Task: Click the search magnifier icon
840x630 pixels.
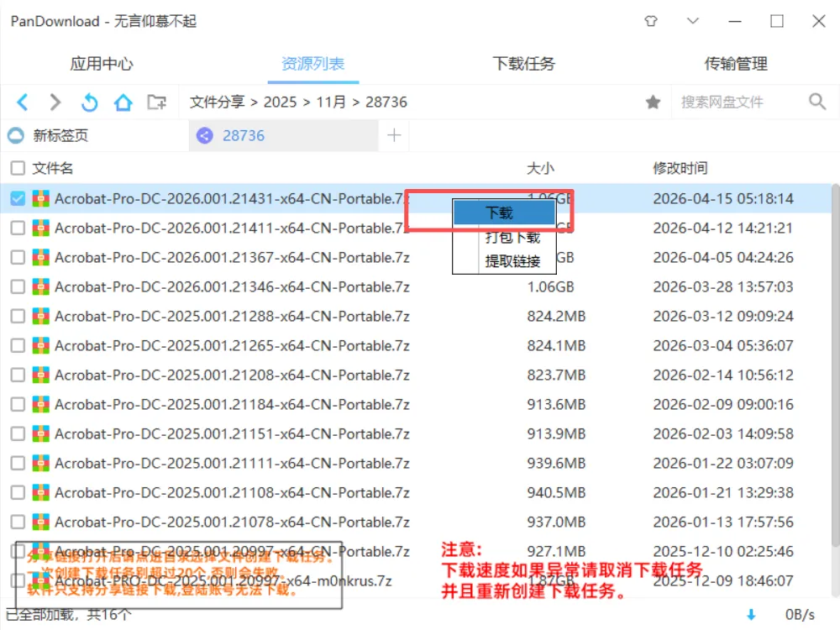Action: click(817, 102)
